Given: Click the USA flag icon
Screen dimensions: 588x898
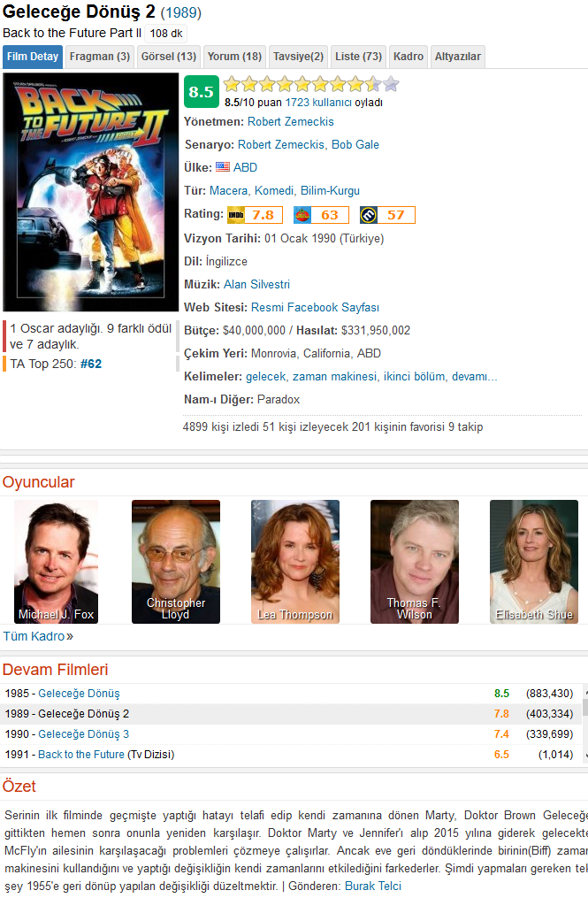Looking at the screenshot, I should [x=223, y=167].
